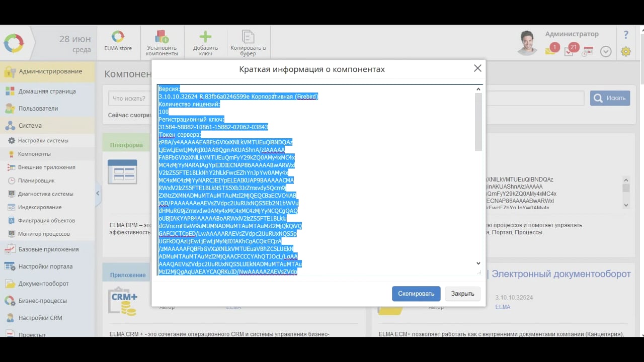Collapse the sidebar with arrow handle
Screen dimensions: 644x362
[x=98, y=193]
